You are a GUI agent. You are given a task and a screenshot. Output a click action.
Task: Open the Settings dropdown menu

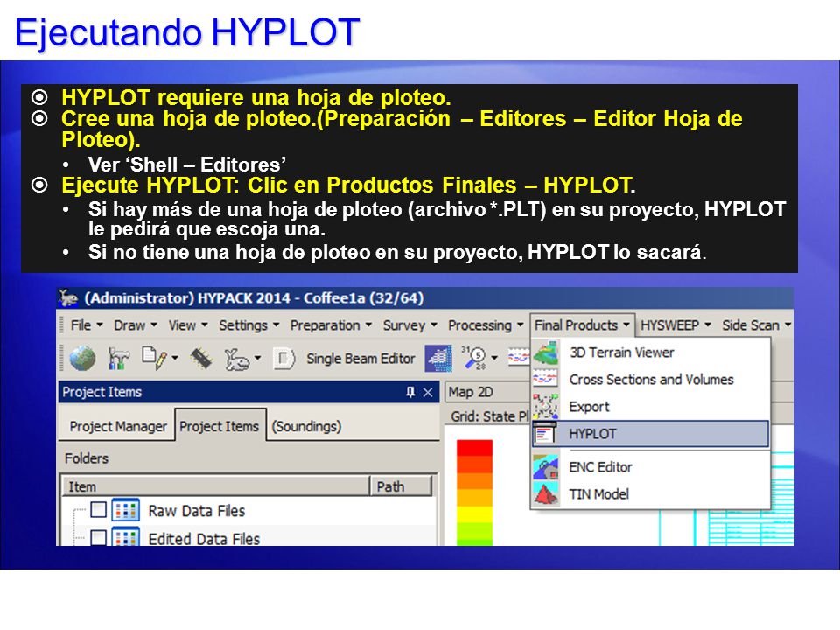coord(248,325)
